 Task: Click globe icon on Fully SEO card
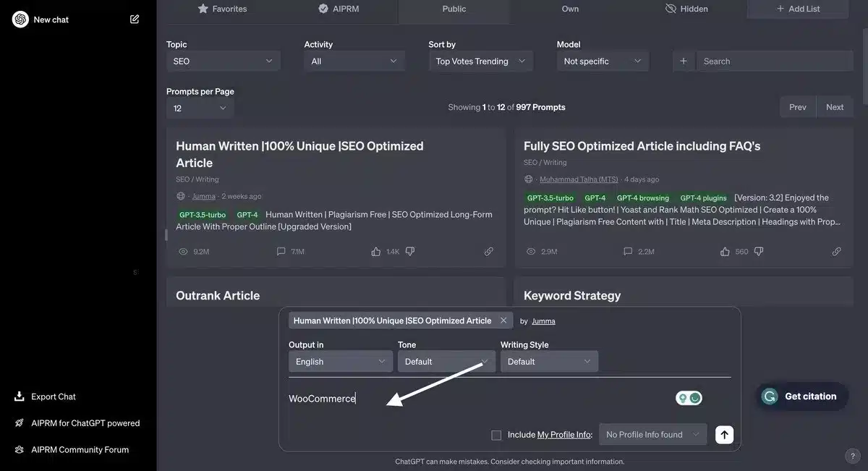coord(529,179)
